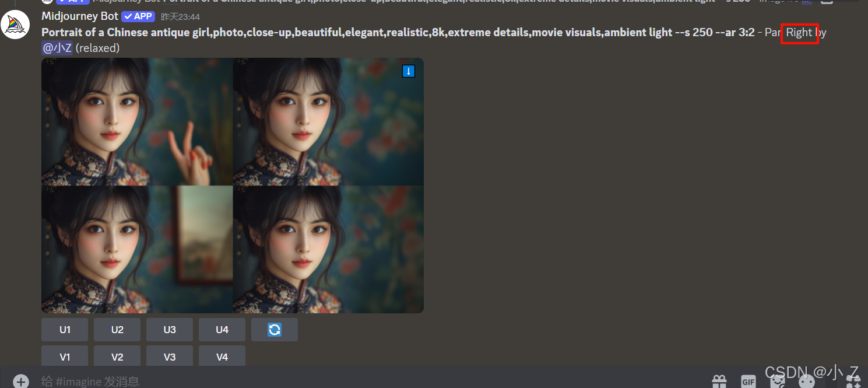Image resolution: width=868 pixels, height=388 pixels.
Task: Click the V4 variation button
Action: tap(222, 356)
